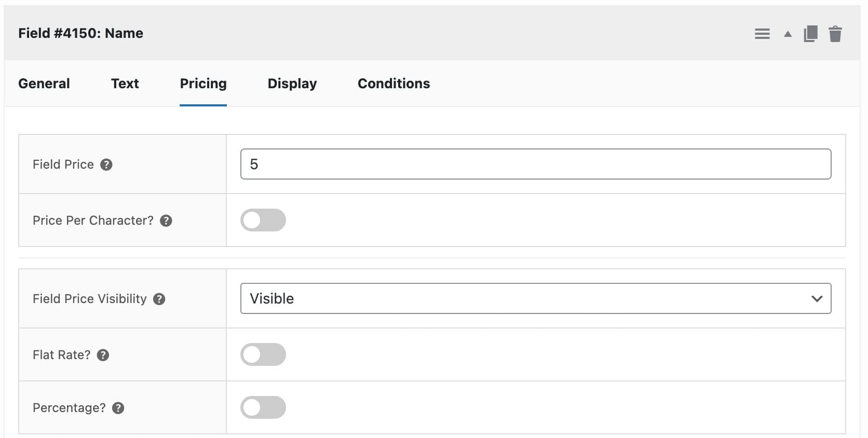
Task: Click the Field #4150: Name header title
Action: 80,33
